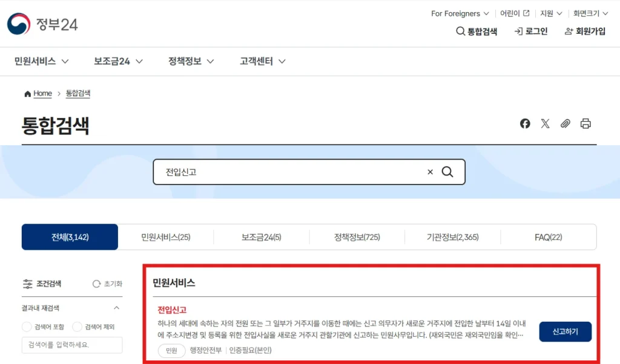Click the 정부24 logo

[x=42, y=24]
